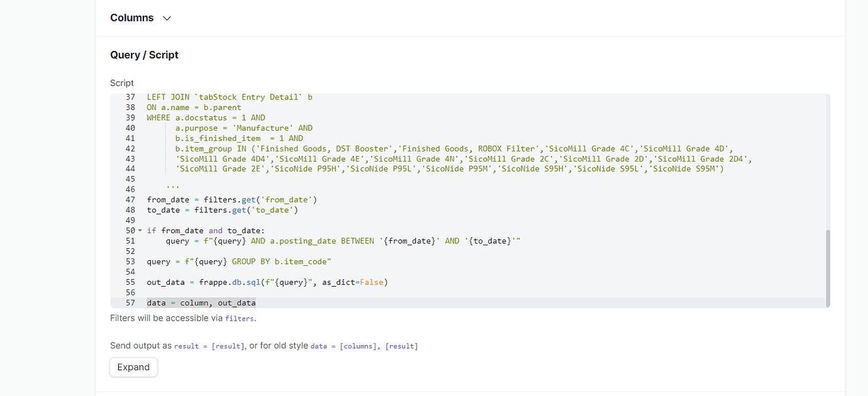Click the Script field label

[x=121, y=82]
